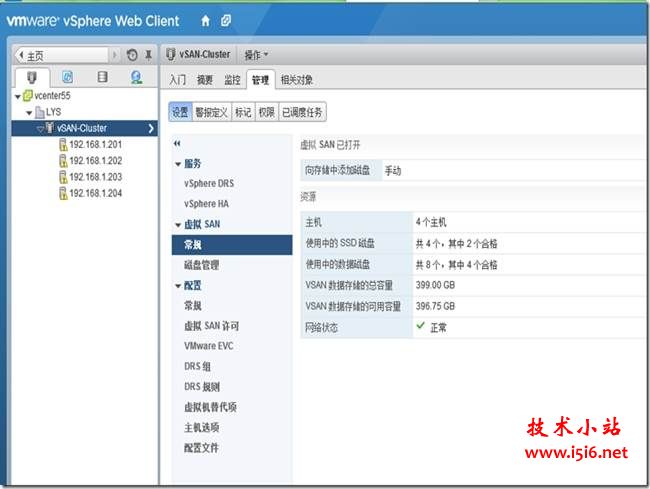Click the 手动 disk add mode value

point(393,171)
